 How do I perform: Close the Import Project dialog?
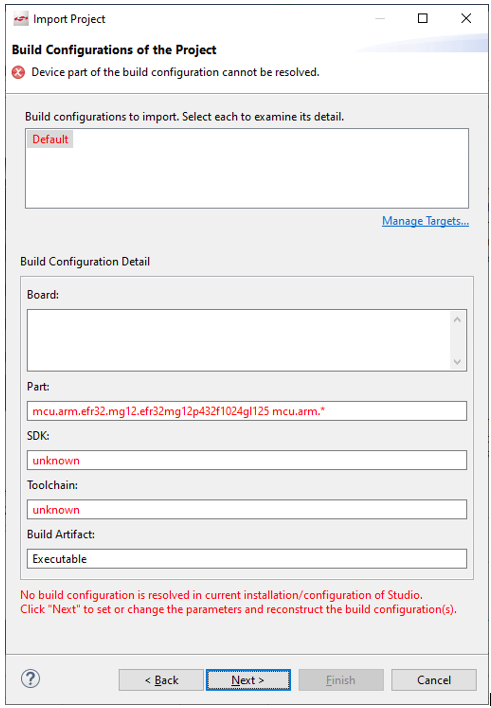click(x=466, y=18)
